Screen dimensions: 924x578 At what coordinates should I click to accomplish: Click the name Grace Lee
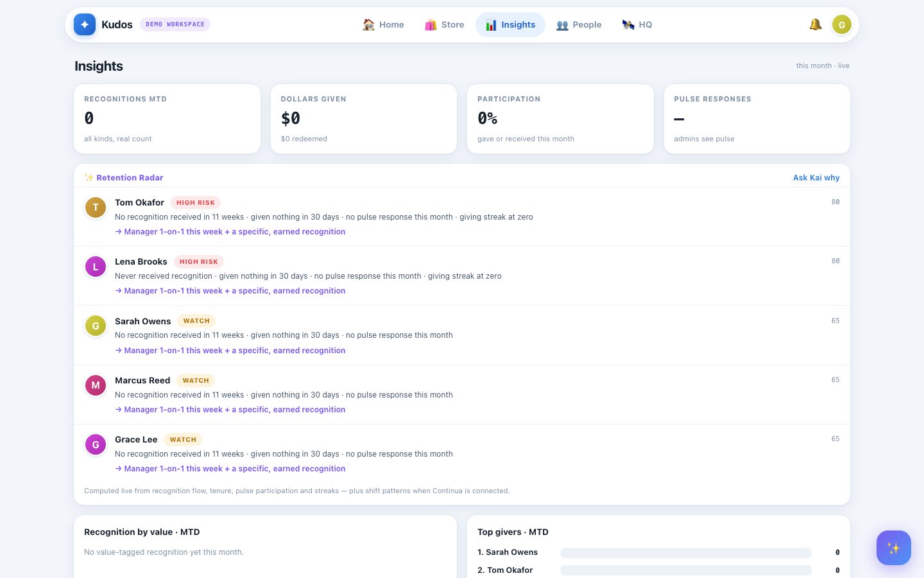coord(136,439)
